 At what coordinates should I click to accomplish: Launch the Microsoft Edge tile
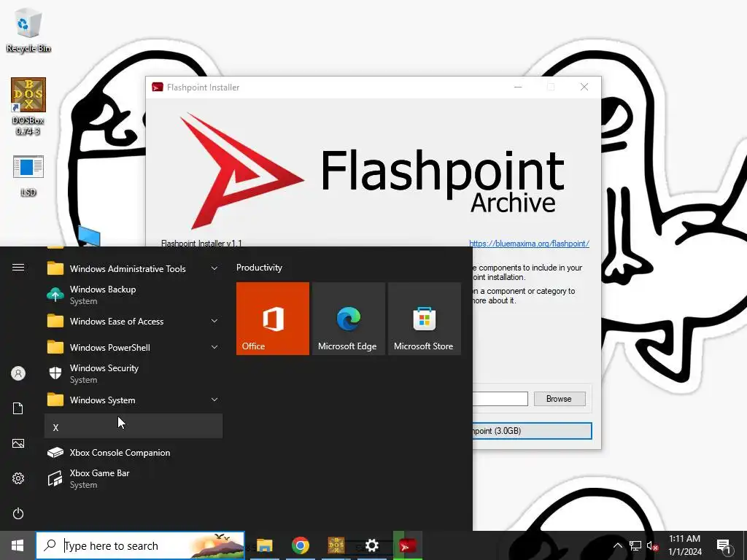click(x=348, y=319)
